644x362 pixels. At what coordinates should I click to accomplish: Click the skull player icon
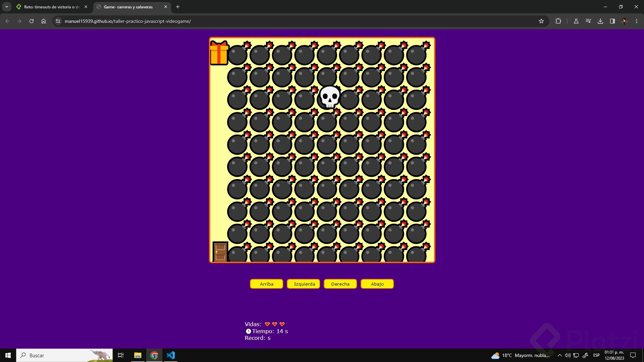click(x=330, y=97)
